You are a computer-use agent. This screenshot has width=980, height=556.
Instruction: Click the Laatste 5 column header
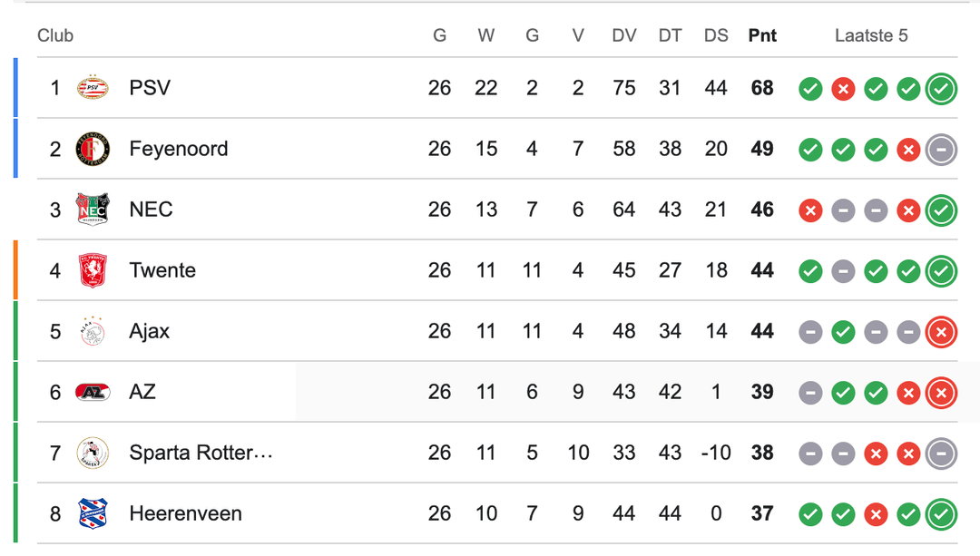tap(871, 35)
